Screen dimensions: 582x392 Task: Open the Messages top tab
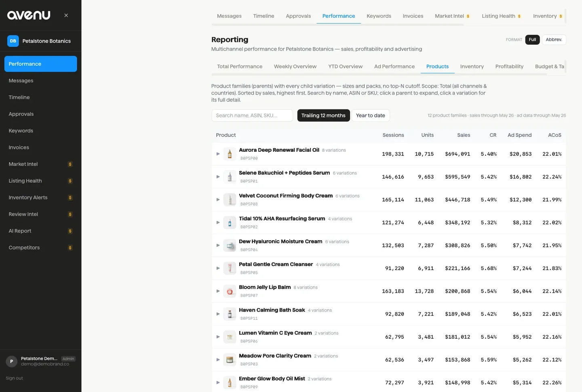[229, 16]
